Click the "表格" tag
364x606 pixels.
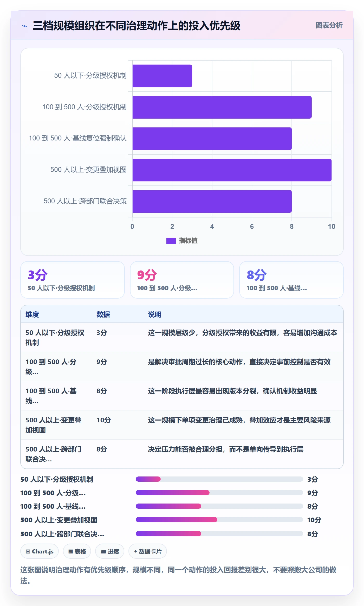click(77, 551)
